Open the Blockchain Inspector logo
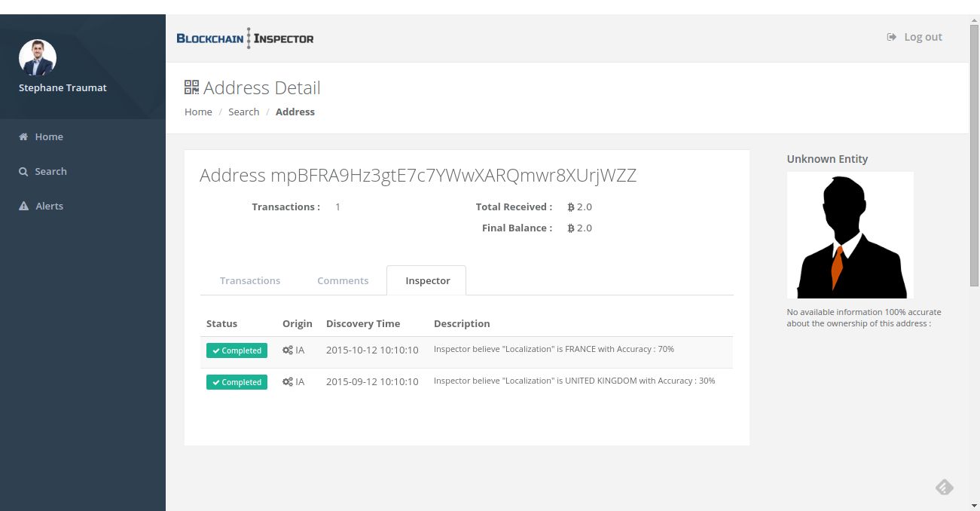 (245, 38)
